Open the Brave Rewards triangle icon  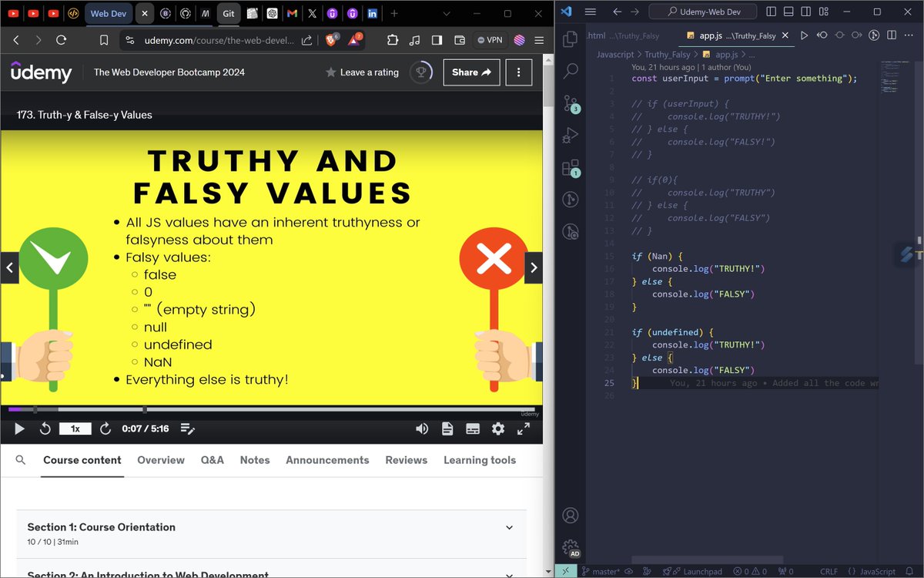click(x=355, y=40)
